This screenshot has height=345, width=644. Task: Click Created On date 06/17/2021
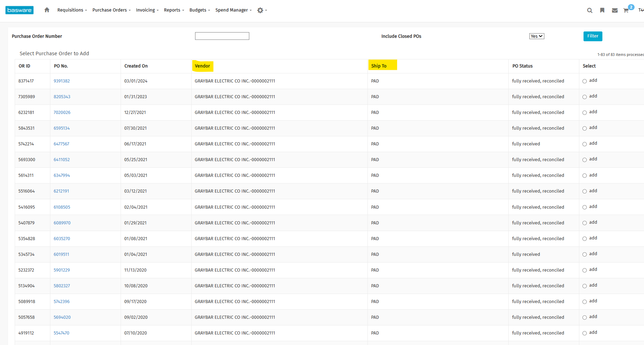click(135, 144)
